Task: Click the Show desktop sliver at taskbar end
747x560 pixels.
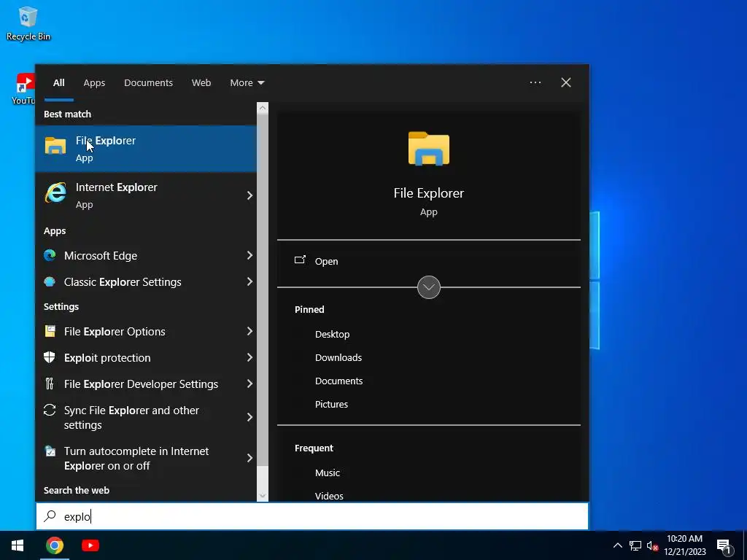Action: pyautogui.click(x=745, y=545)
